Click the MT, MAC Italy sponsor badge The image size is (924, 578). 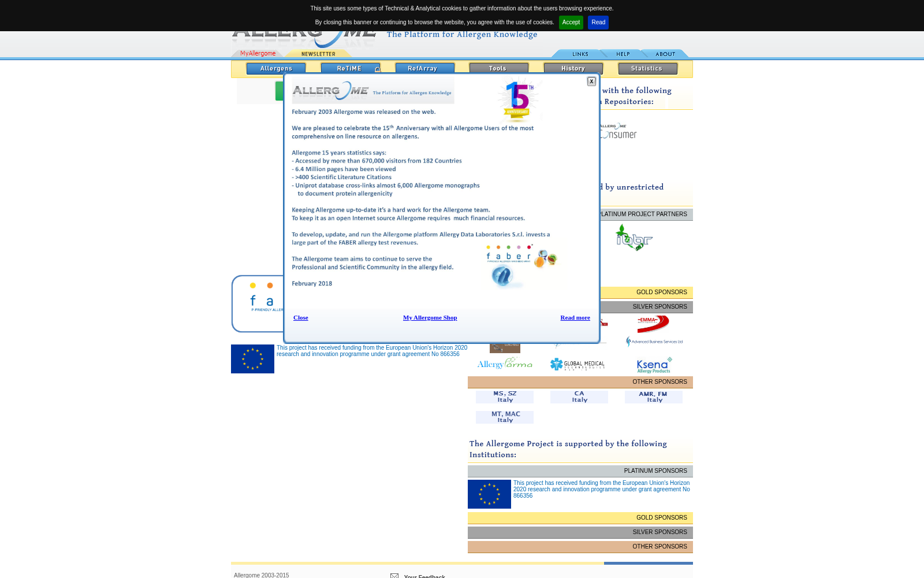(x=505, y=417)
